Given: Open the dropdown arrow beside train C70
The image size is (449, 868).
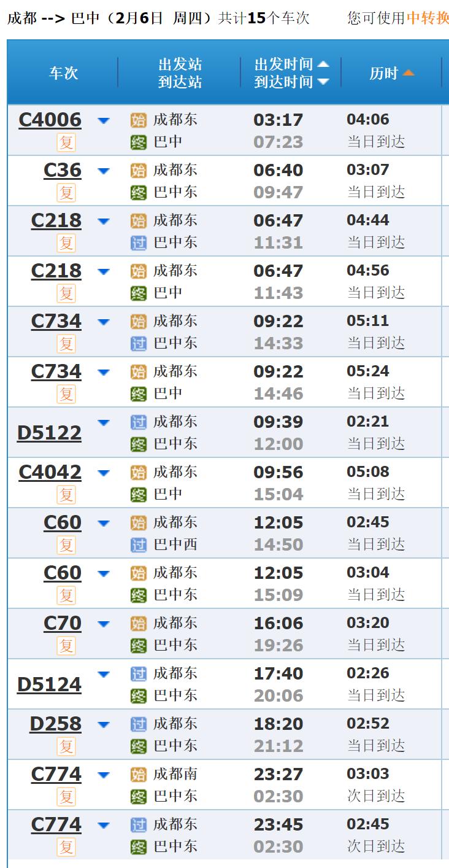Looking at the screenshot, I should point(104,624).
